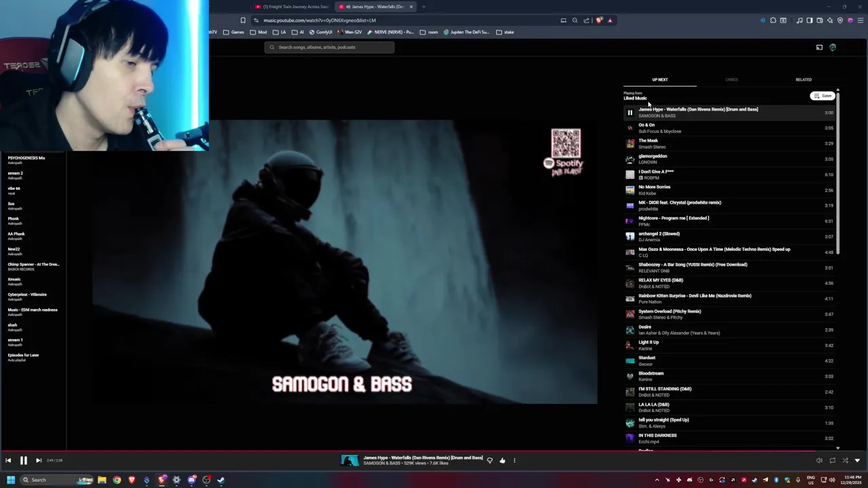The image size is (868, 488).
Task: Show hidden system tray icons chevron
Action: (656, 480)
